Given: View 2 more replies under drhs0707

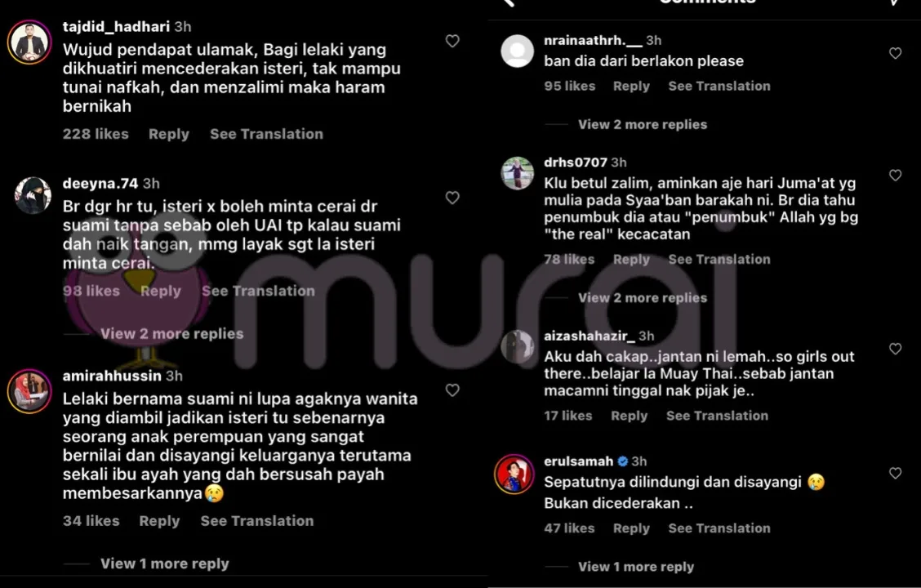Looking at the screenshot, I should [x=643, y=298].
